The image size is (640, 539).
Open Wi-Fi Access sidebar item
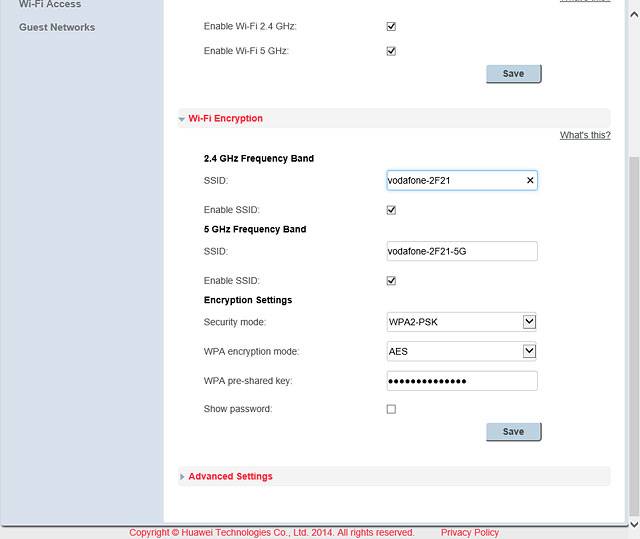[x=50, y=4]
